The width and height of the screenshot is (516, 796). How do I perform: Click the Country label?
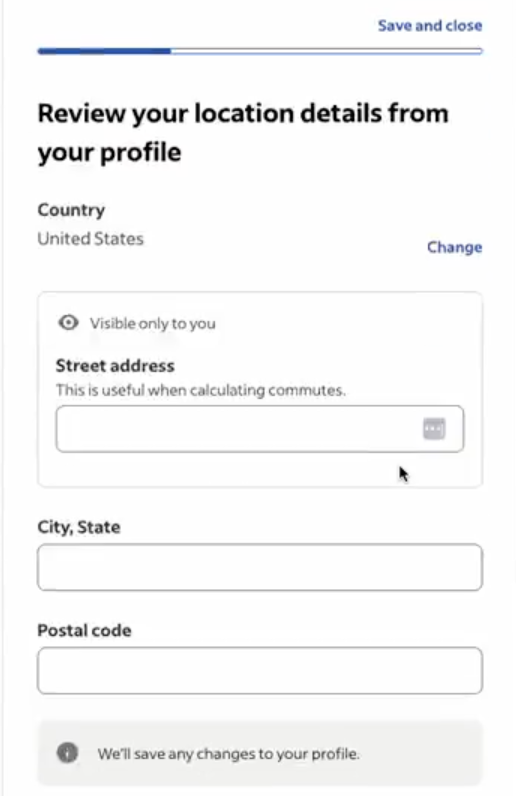click(x=71, y=210)
